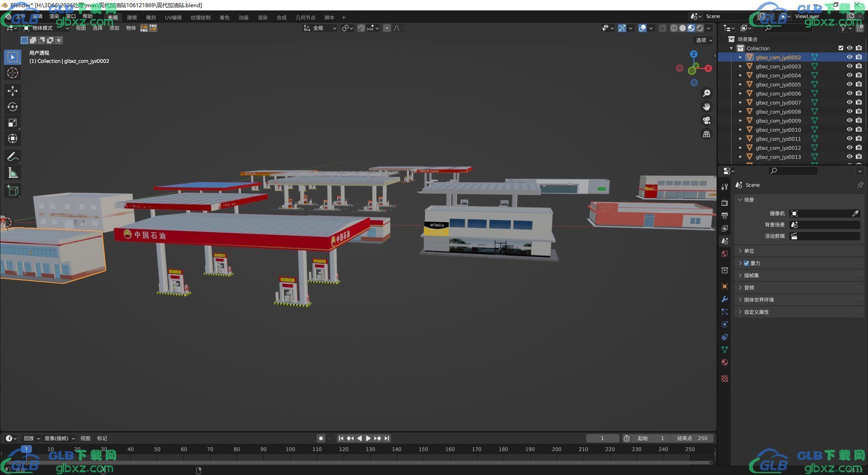Expand glbxz_com_jyz0002 in outliner

741,57
